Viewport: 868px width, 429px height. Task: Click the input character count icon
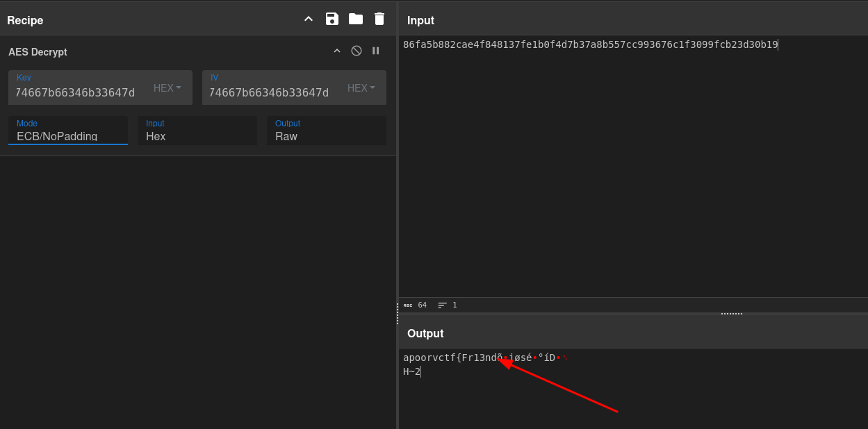tap(408, 305)
